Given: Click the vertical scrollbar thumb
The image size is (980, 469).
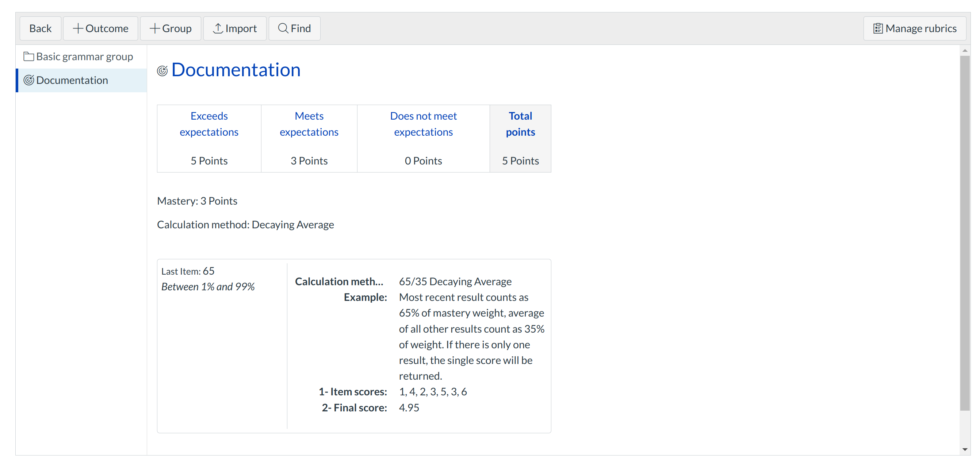Looking at the screenshot, I should coord(964,233).
